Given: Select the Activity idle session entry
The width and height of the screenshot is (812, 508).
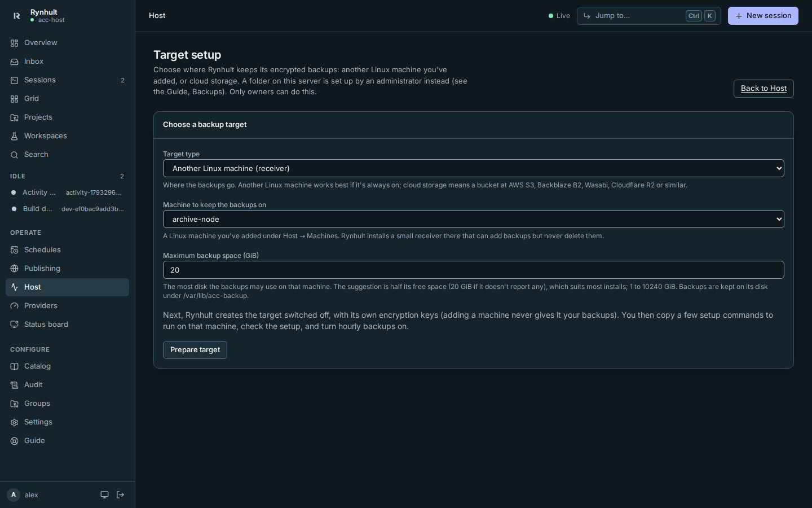Looking at the screenshot, I should (x=67, y=192).
